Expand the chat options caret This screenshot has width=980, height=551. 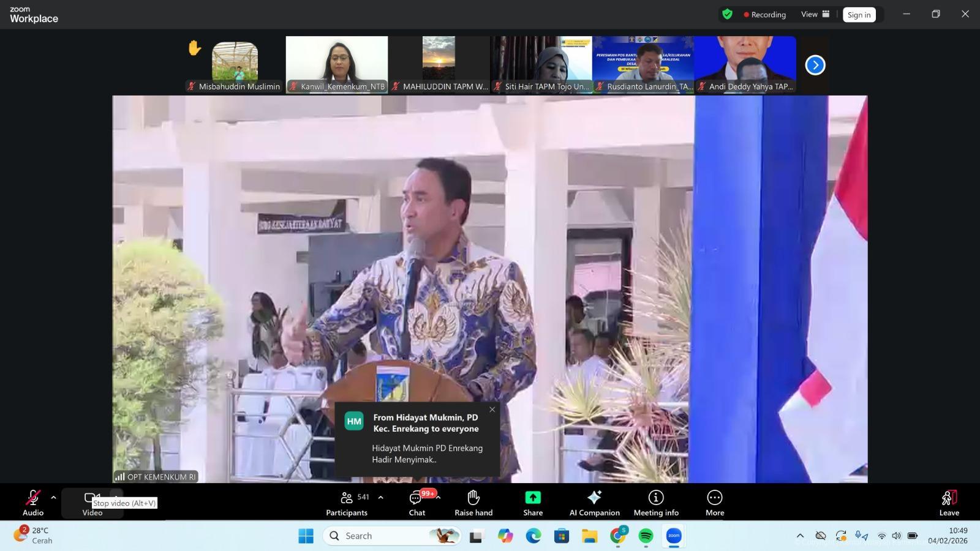tap(439, 497)
